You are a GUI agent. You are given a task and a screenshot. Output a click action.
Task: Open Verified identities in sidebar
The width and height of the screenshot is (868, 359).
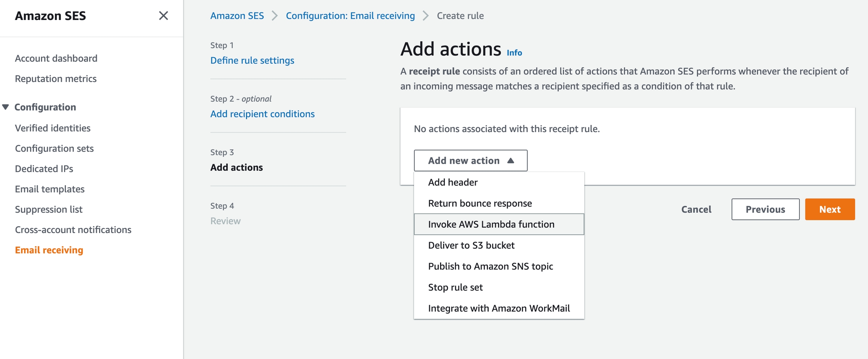[53, 128]
